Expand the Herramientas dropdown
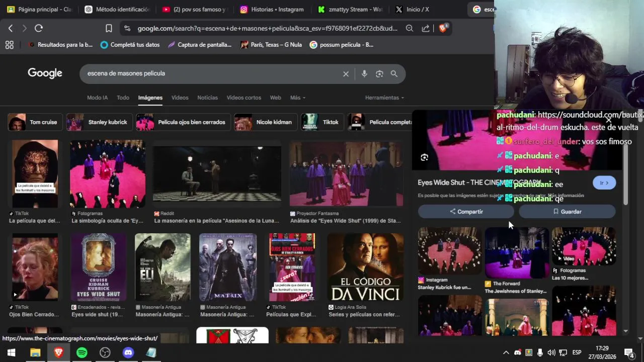This screenshot has height=362, width=644. [384, 98]
